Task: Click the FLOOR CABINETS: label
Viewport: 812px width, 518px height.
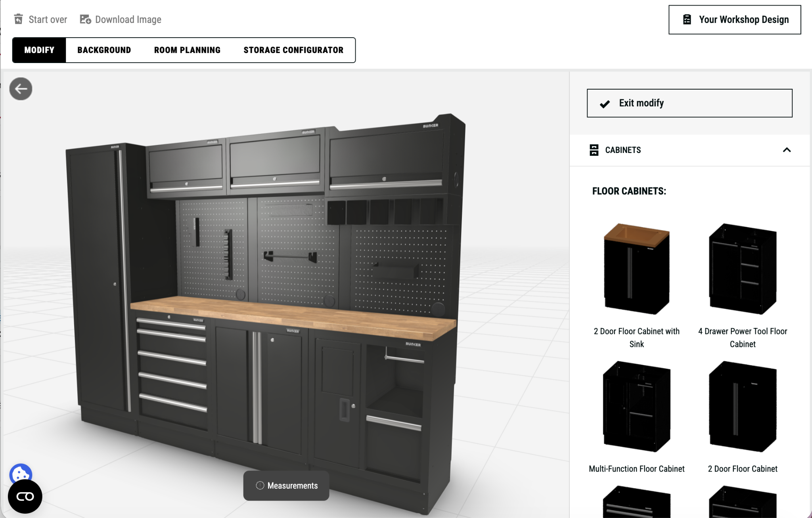Action: [629, 191]
